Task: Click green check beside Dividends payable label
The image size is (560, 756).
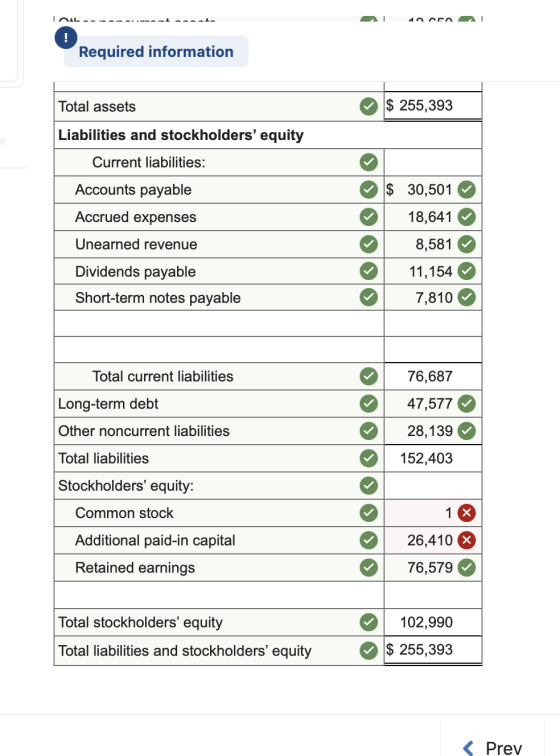Action: click(369, 271)
